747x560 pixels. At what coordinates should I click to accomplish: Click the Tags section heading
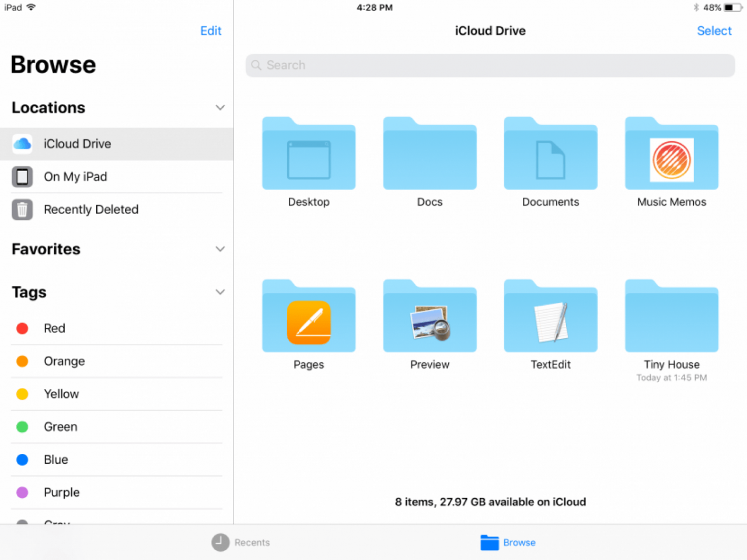tap(29, 292)
